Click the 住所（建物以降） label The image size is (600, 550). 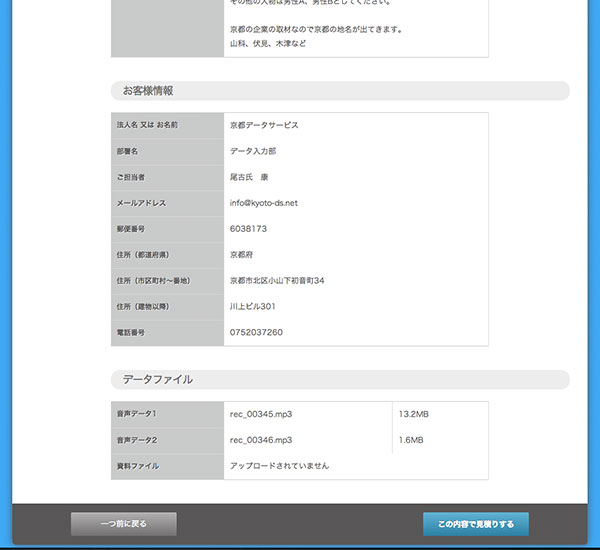pyautogui.click(x=143, y=307)
